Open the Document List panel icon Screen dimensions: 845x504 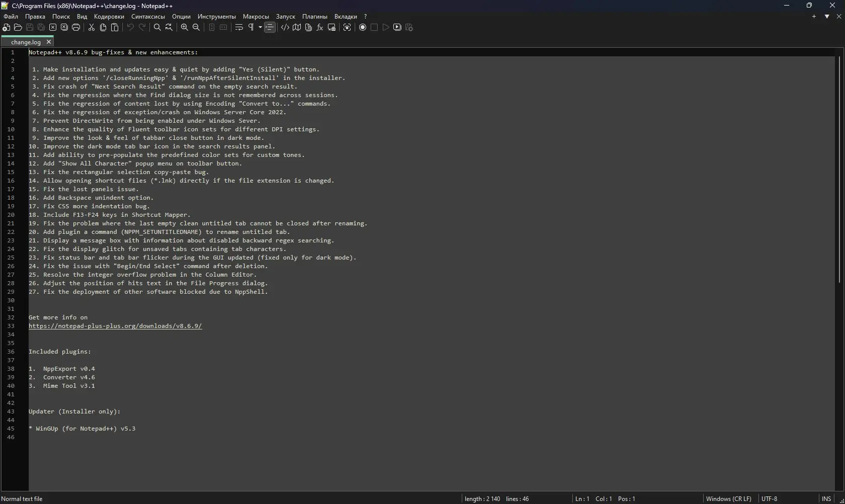(x=308, y=28)
